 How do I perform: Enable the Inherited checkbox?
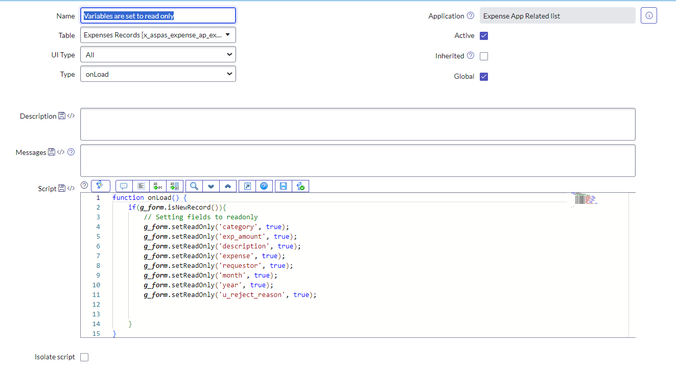tap(484, 56)
